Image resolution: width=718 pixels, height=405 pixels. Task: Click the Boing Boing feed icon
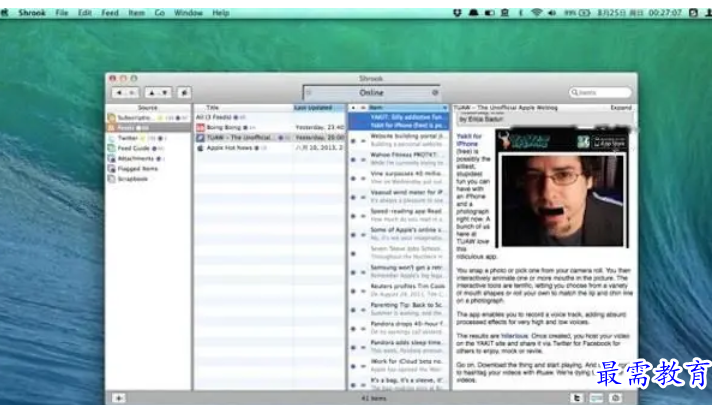(200, 127)
